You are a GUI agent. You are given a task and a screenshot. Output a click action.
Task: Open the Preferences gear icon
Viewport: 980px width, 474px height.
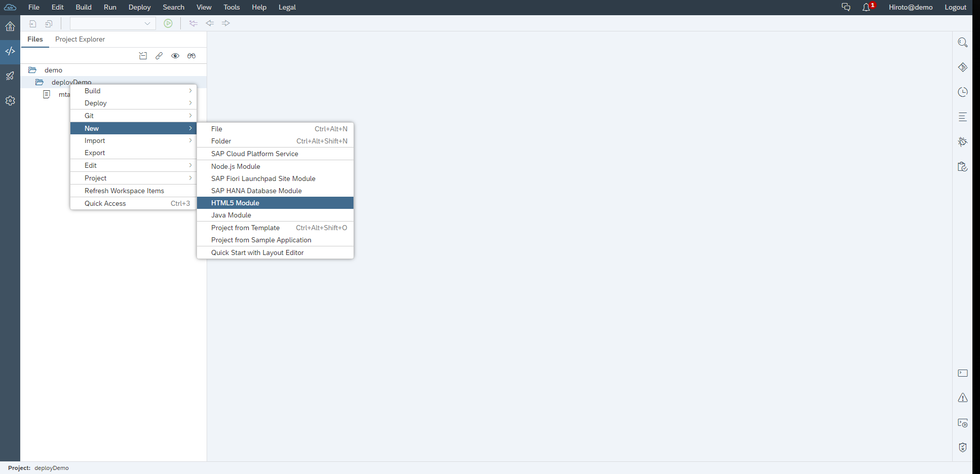pyautogui.click(x=10, y=101)
